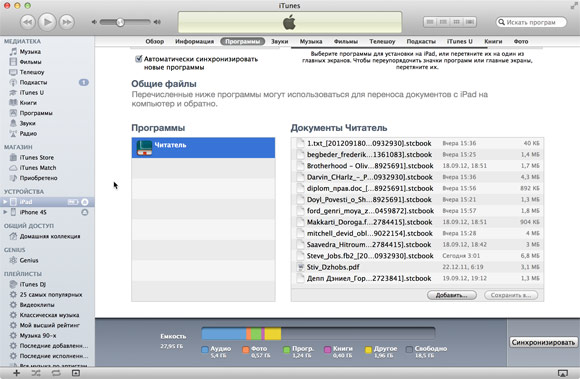
Task: Show artwork viewer button at bottom
Action: click(x=75, y=373)
